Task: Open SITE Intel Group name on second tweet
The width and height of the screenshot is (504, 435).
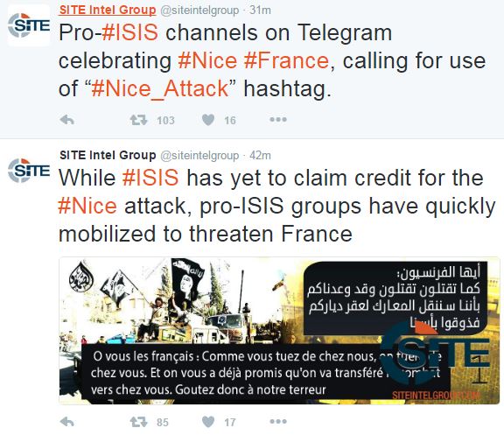Action: tap(108, 155)
